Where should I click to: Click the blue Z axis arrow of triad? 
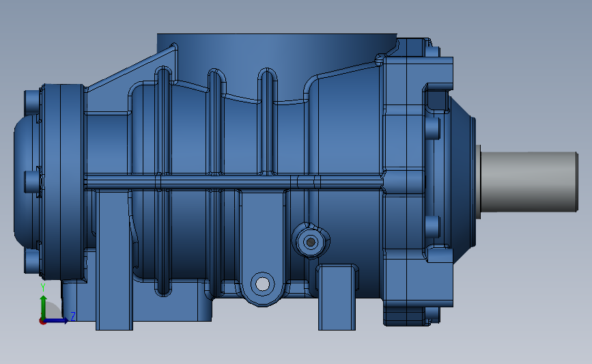57,320
